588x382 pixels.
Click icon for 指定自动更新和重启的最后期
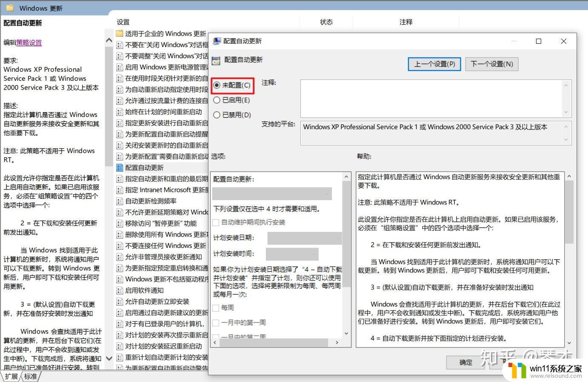pyautogui.click(x=120, y=179)
